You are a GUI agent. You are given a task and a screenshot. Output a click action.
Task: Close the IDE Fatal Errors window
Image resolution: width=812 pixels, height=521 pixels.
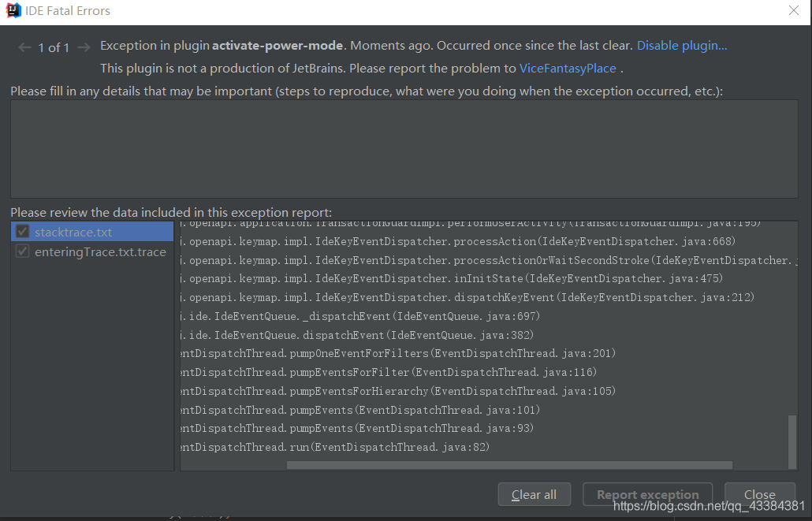[793, 10]
